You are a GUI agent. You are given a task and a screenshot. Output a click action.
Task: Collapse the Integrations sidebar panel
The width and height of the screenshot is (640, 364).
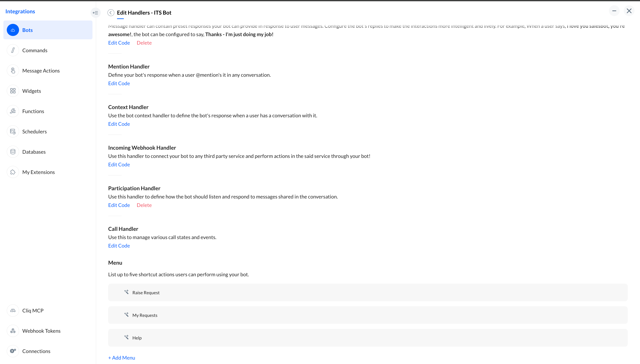95,12
